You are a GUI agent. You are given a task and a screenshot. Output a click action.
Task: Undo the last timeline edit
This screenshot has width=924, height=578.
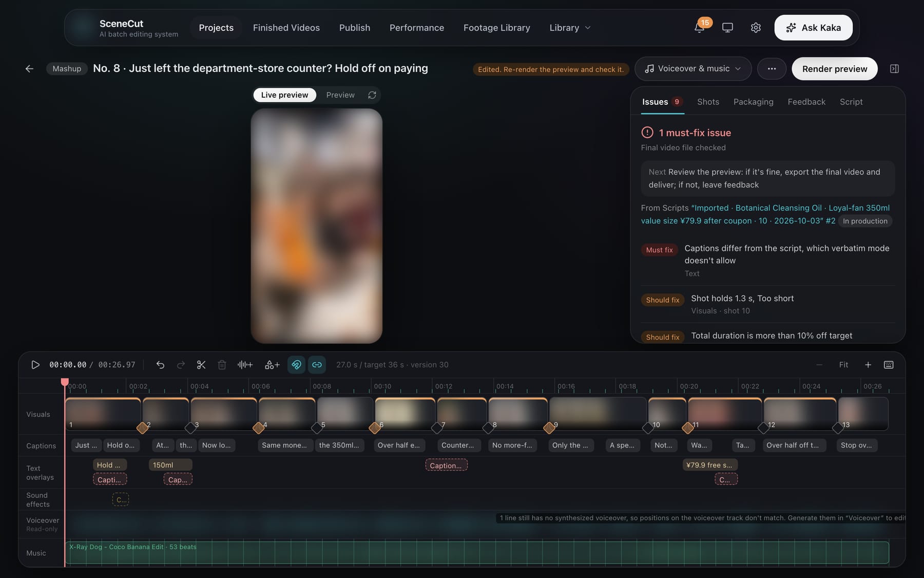tap(160, 365)
